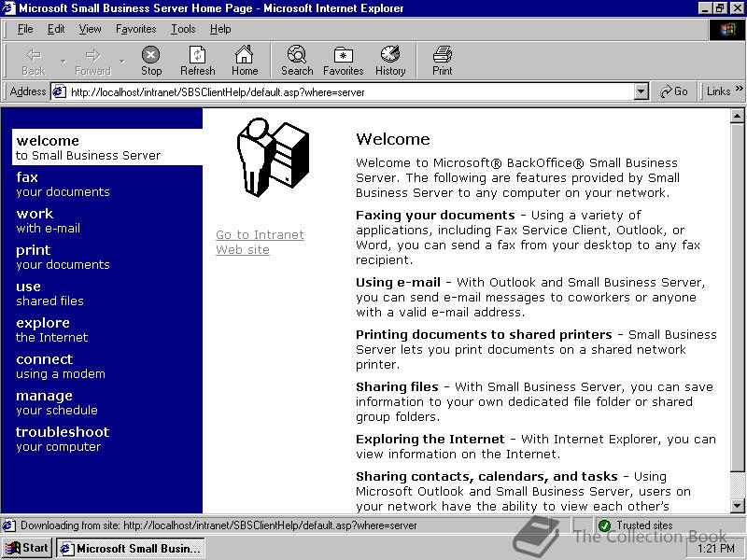Open 'print your documents' topic
The height and width of the screenshot is (560, 747).
coord(63,257)
